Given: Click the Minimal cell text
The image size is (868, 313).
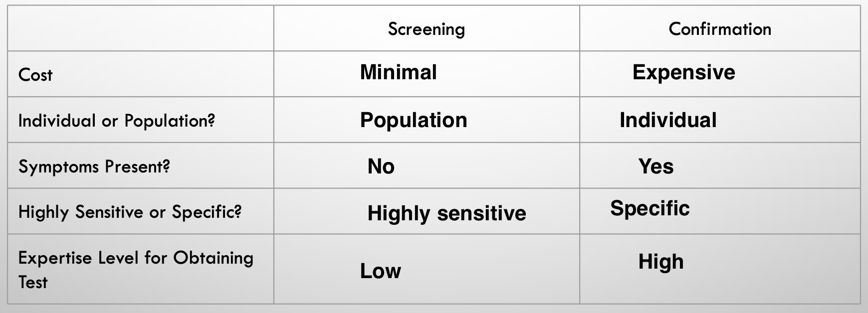Looking at the screenshot, I should (x=398, y=72).
